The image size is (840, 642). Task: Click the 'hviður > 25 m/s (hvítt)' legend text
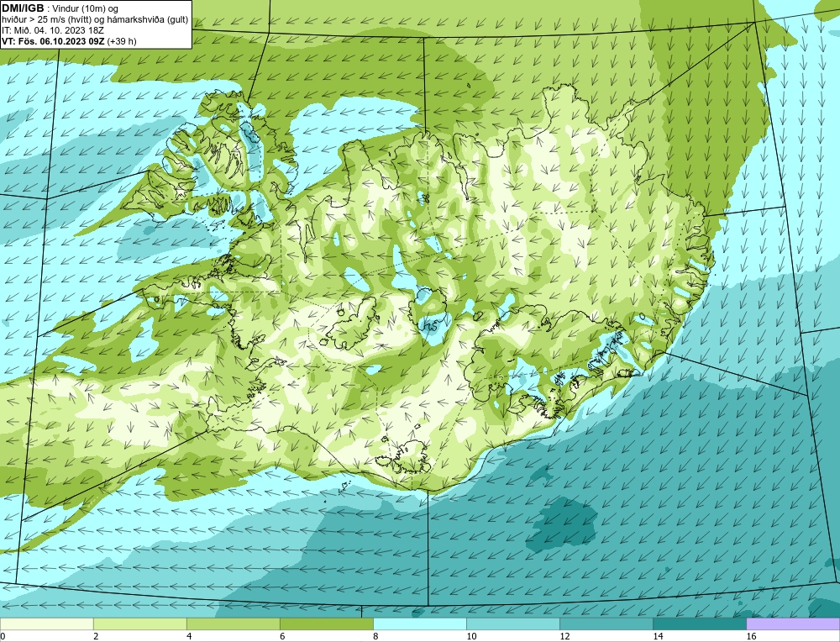pyautogui.click(x=46, y=20)
